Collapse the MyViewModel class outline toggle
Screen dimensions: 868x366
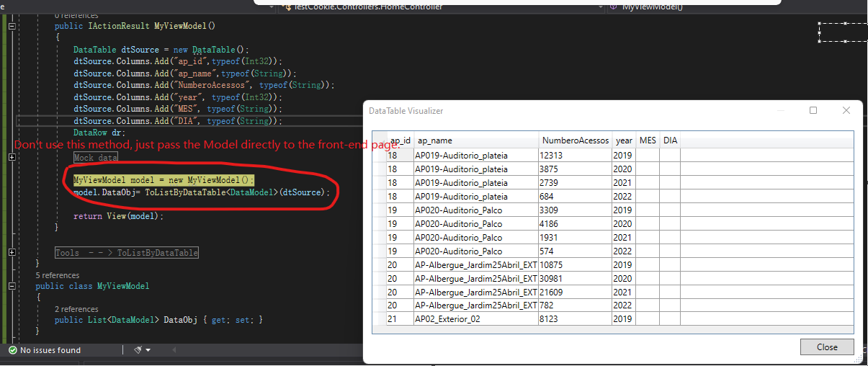[12, 286]
